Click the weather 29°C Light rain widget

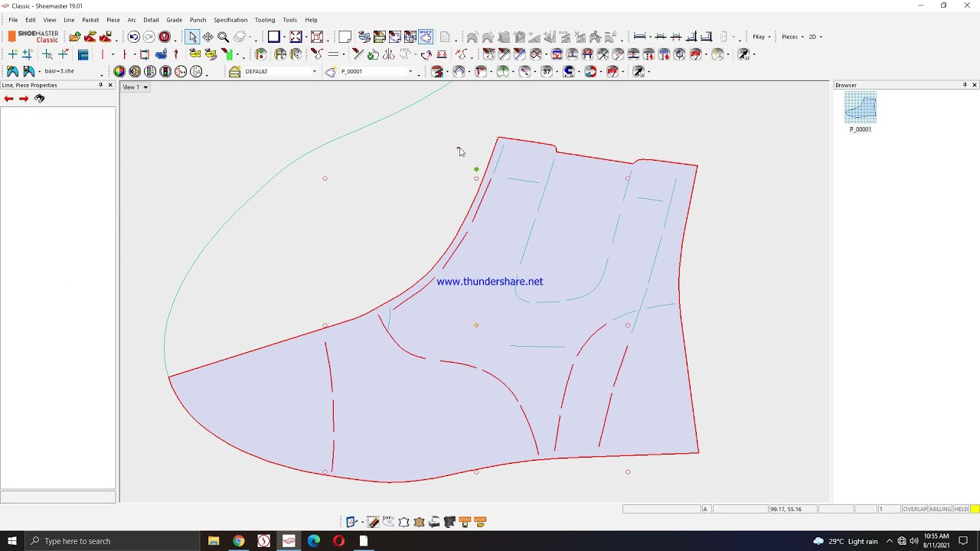pyautogui.click(x=845, y=541)
